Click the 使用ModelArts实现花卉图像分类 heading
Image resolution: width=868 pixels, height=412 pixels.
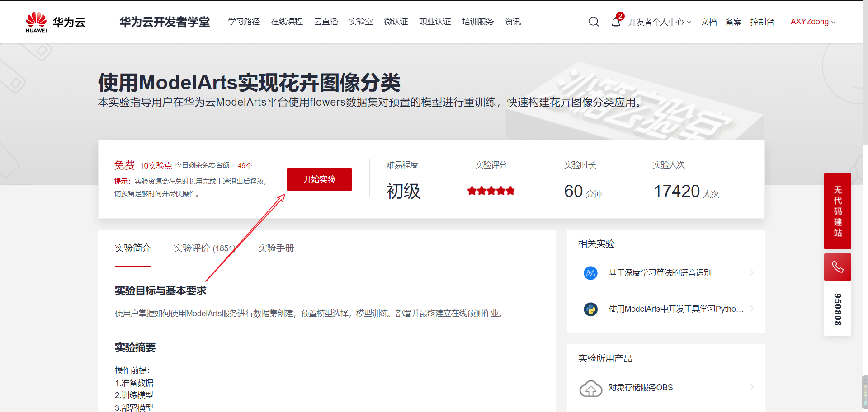[249, 83]
